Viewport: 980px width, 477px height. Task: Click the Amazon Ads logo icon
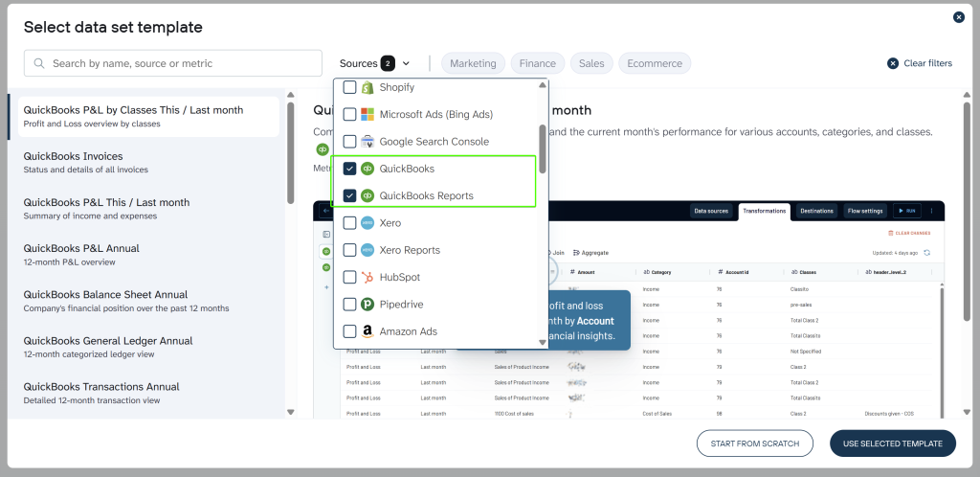[x=367, y=331]
